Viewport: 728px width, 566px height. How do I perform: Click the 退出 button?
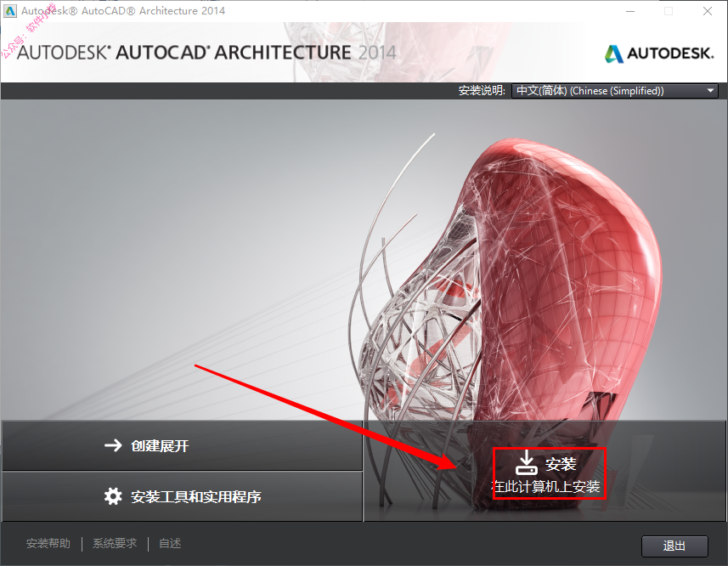[674, 546]
